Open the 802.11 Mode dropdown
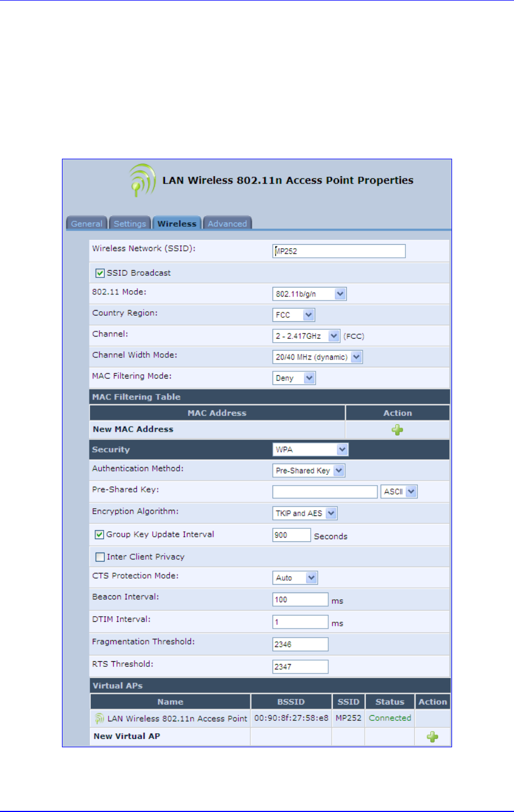Image resolution: width=514 pixels, height=812 pixels. pyautogui.click(x=309, y=294)
